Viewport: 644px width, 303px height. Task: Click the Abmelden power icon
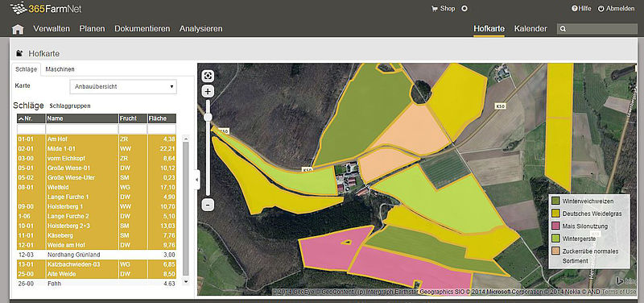[x=601, y=9]
